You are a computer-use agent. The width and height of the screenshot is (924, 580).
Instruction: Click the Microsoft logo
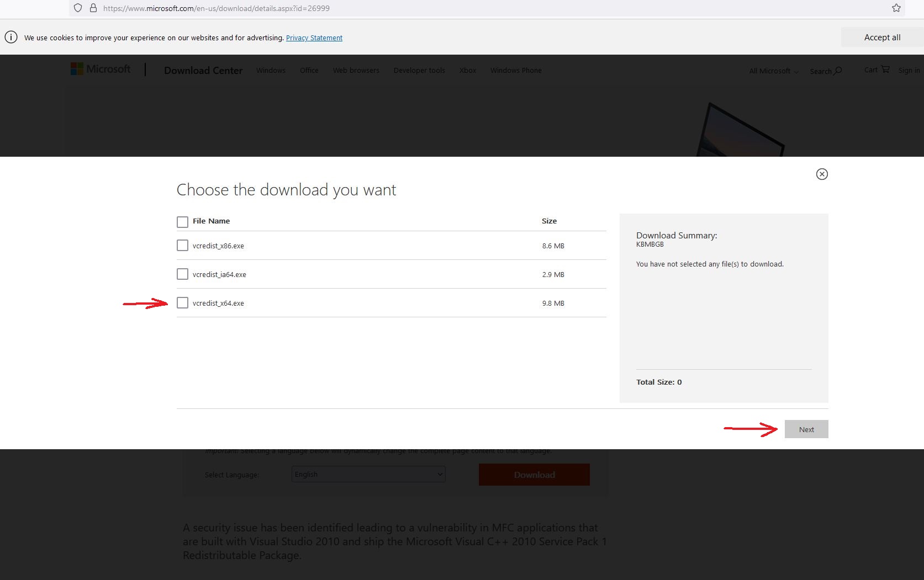click(x=101, y=69)
